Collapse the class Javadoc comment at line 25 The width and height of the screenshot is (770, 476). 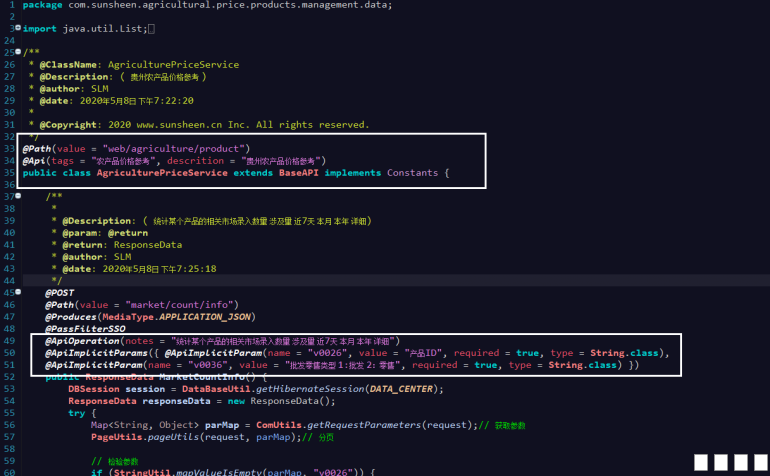(x=18, y=52)
